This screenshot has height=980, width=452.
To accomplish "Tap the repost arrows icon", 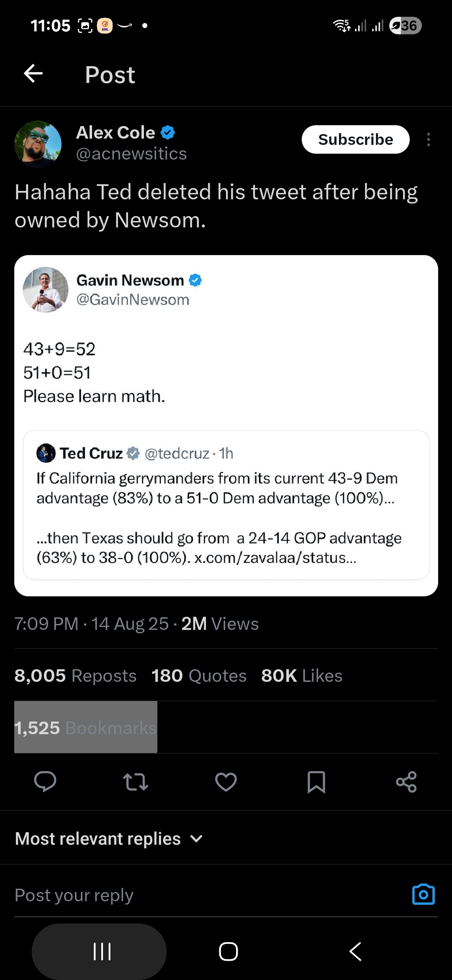I will point(136,781).
